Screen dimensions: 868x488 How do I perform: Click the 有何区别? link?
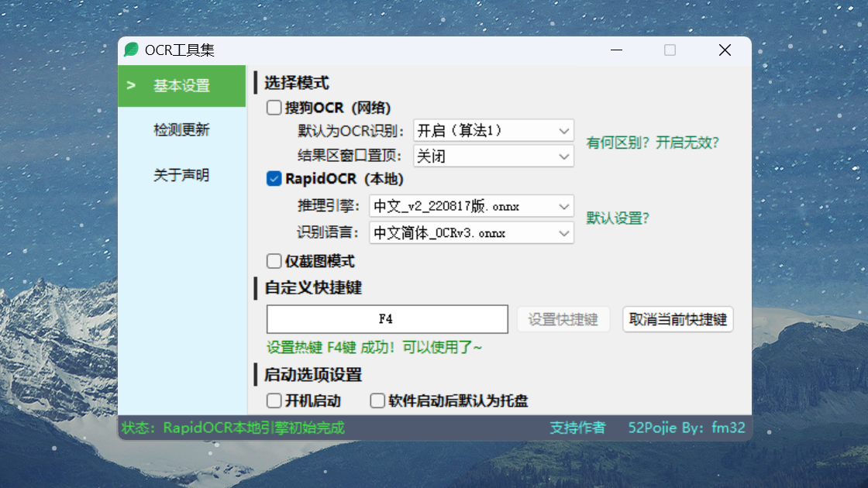click(617, 143)
